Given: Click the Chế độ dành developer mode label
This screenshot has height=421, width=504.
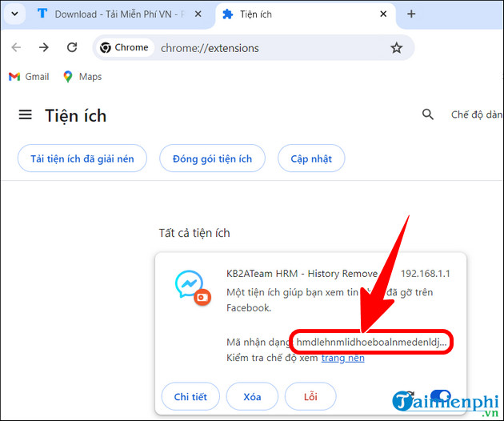Looking at the screenshot, I should pyautogui.click(x=477, y=114).
